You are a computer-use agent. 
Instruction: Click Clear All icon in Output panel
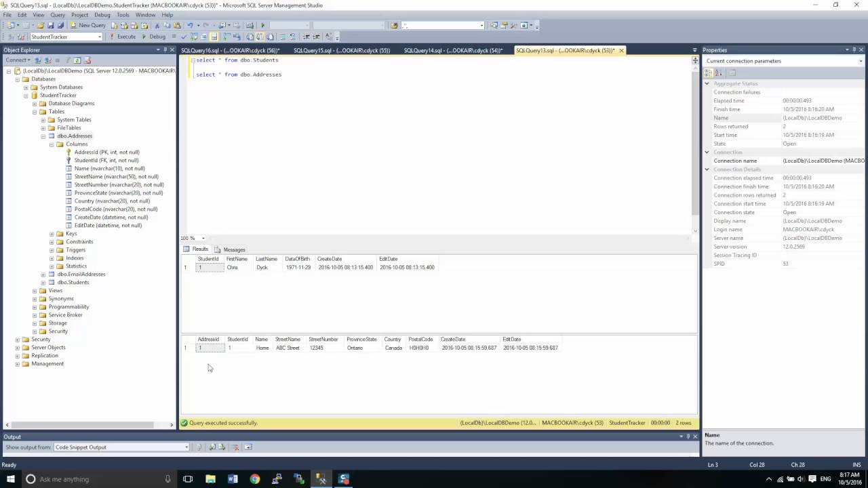coord(235,447)
